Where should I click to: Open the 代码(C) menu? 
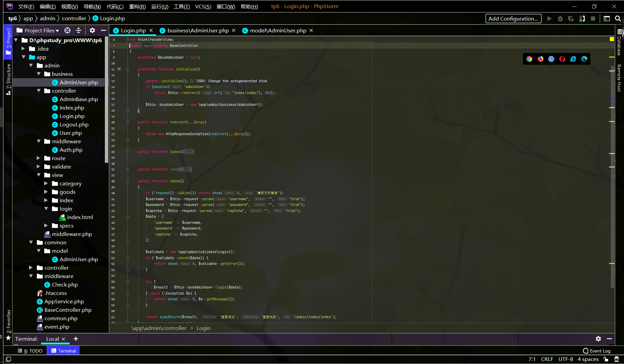115,6
